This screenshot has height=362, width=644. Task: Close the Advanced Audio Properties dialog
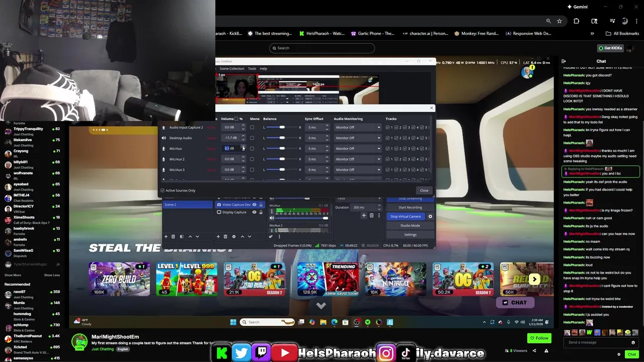coord(424,190)
